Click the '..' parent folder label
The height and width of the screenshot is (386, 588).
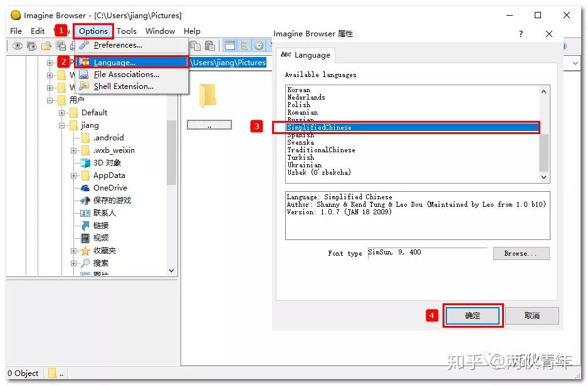click(209, 125)
